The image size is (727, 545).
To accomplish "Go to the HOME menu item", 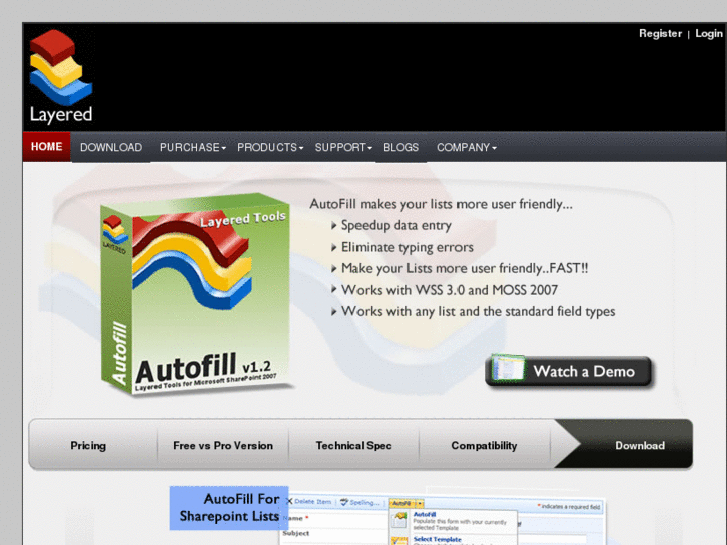I will click(x=46, y=147).
